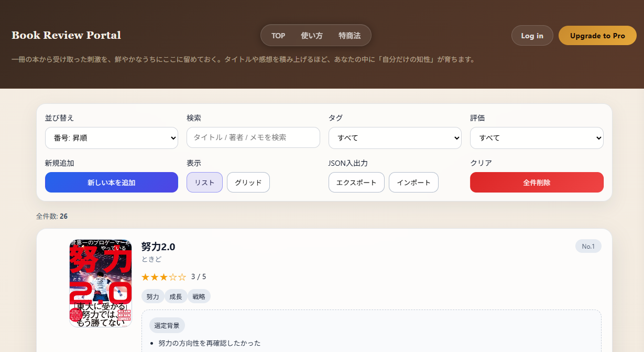
Task: Click the star rating of 努力2.0
Action: pos(163,276)
